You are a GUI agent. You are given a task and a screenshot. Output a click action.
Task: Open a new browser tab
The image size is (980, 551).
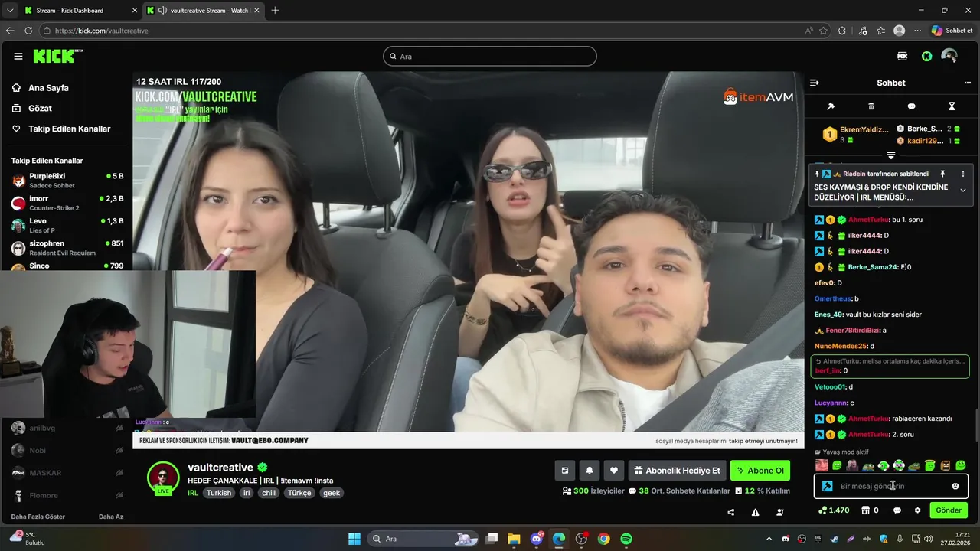pos(275,10)
